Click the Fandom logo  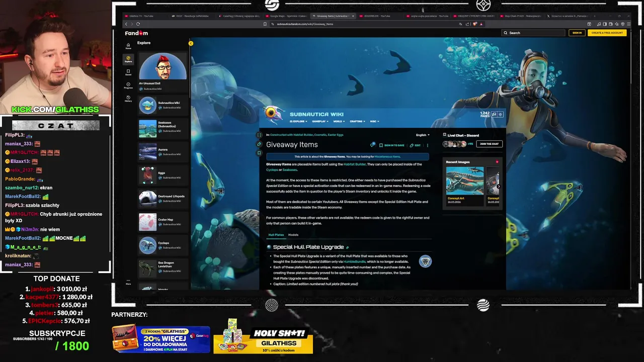[x=136, y=33]
